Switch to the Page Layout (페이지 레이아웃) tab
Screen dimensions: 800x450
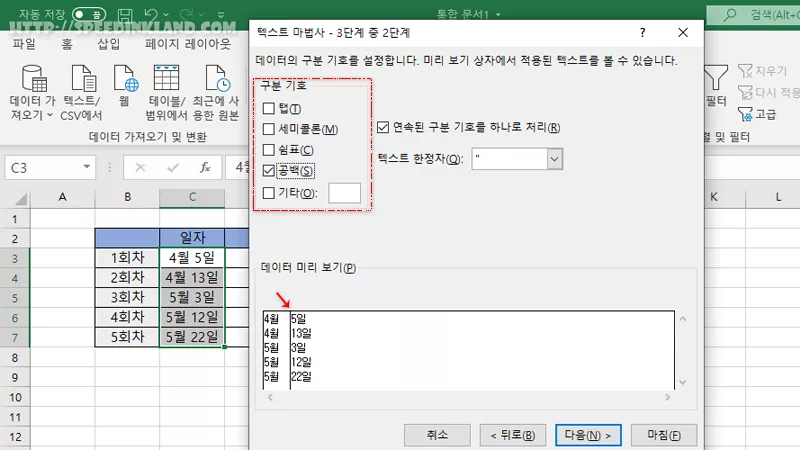(x=188, y=44)
